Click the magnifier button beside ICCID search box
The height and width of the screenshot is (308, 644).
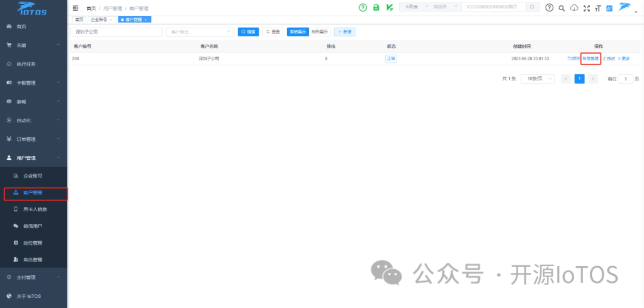pyautogui.click(x=532, y=7)
